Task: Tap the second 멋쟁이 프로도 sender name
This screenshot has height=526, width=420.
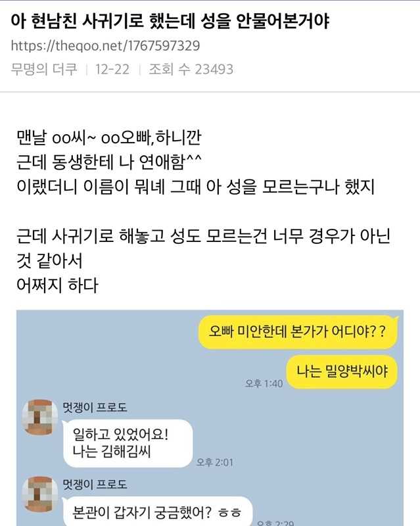Action: [95, 484]
